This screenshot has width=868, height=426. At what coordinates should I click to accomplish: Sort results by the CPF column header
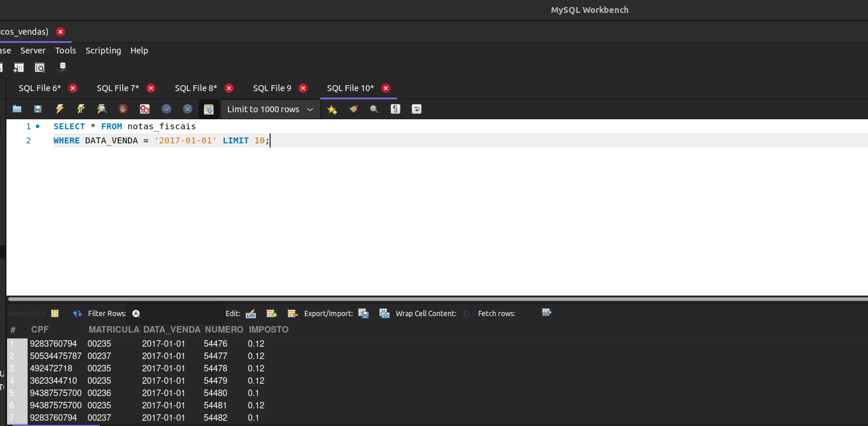pyautogui.click(x=40, y=330)
